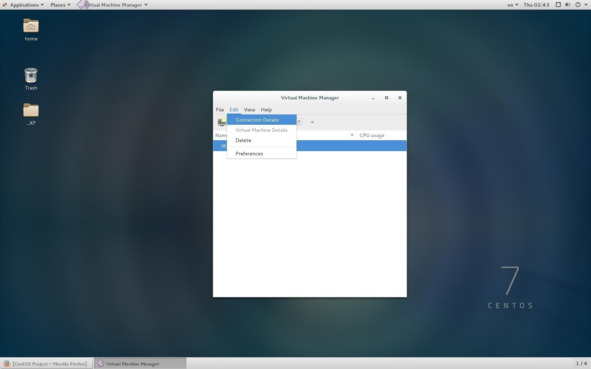This screenshot has width=591, height=369.
Task: Open Preferences from the Edit menu
Action: pos(262,154)
